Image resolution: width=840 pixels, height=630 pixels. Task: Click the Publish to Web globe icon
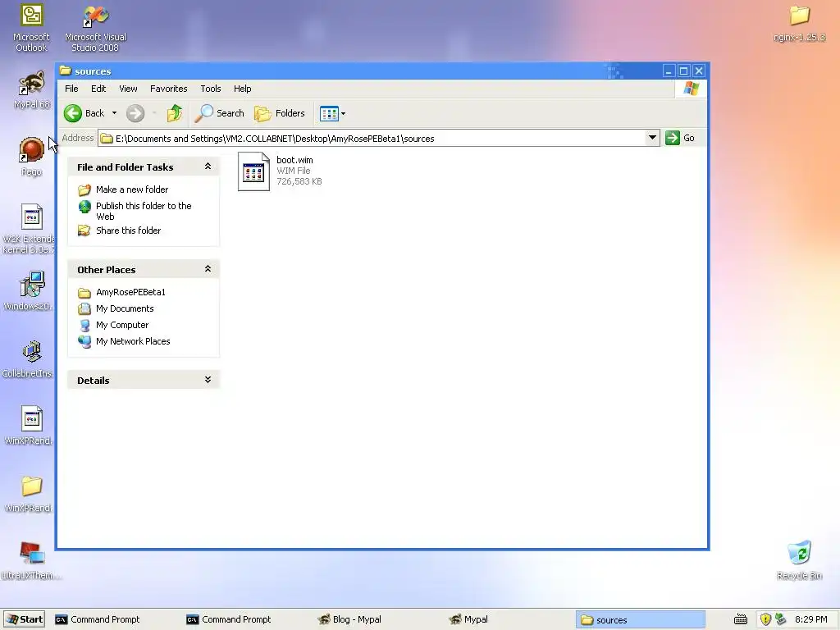[x=84, y=206]
